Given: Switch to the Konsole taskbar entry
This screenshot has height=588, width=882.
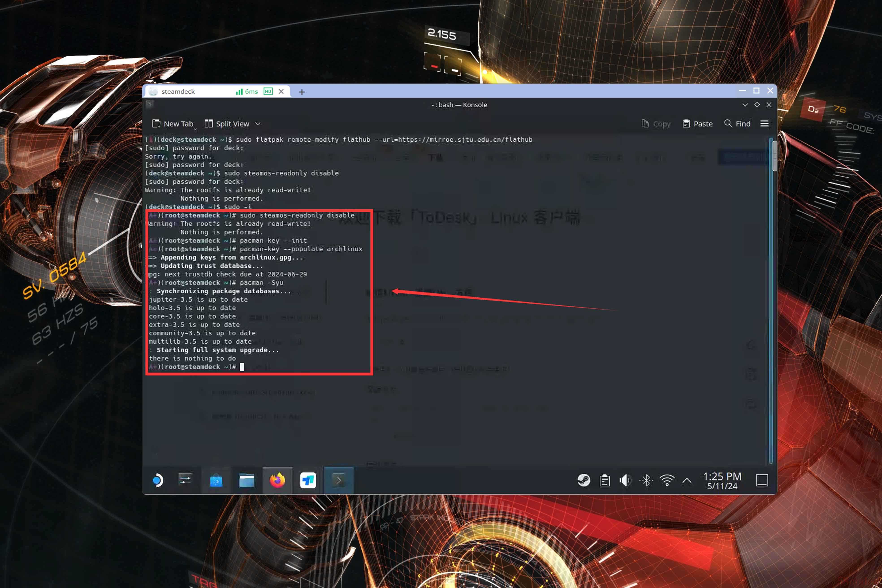Looking at the screenshot, I should pos(339,480).
